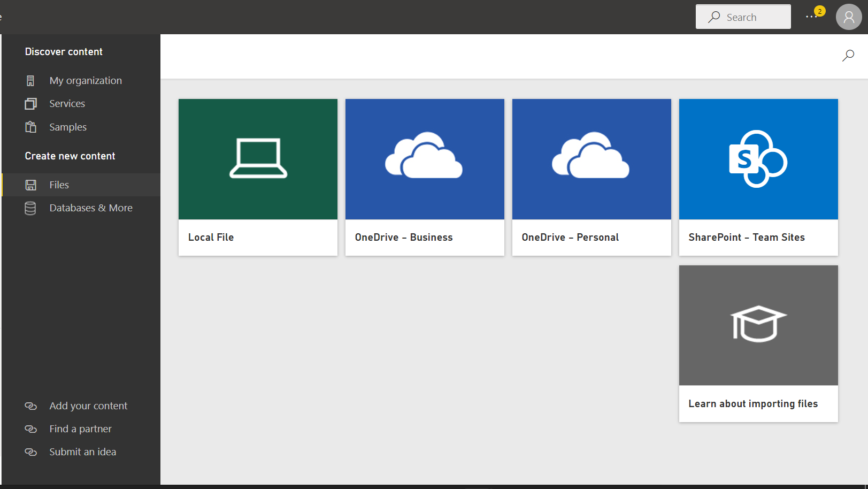Click the cloud icon on OneDrive Business tile
The height and width of the screenshot is (489, 868).
click(424, 155)
